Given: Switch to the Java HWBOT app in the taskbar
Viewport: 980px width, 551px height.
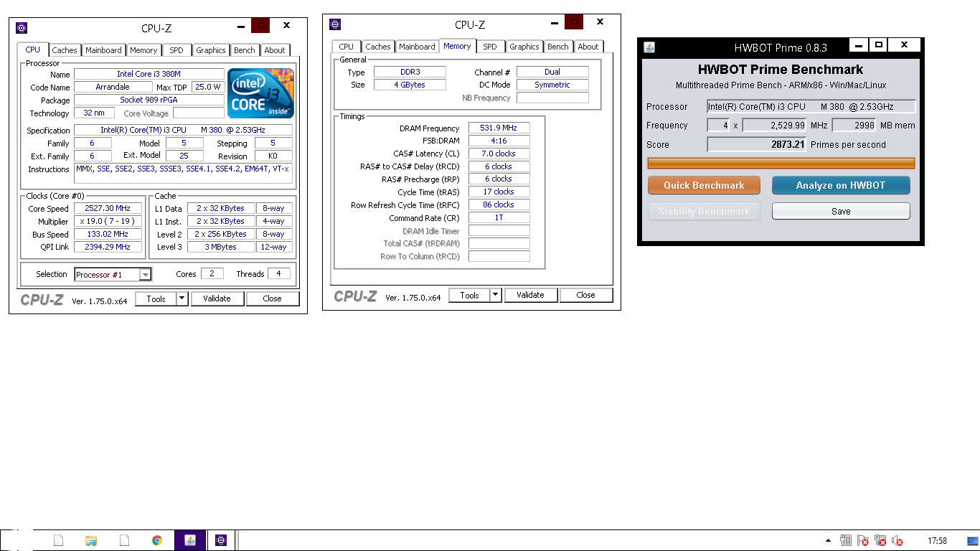Looking at the screenshot, I should (x=190, y=540).
